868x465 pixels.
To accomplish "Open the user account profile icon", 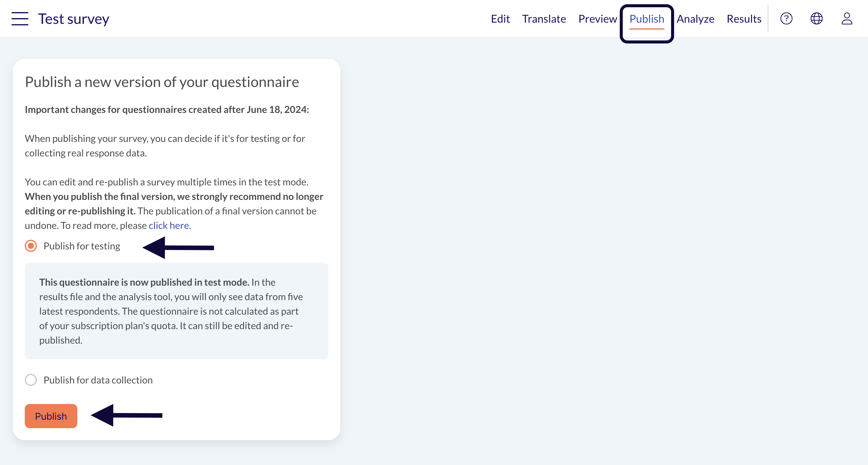I will tap(847, 18).
